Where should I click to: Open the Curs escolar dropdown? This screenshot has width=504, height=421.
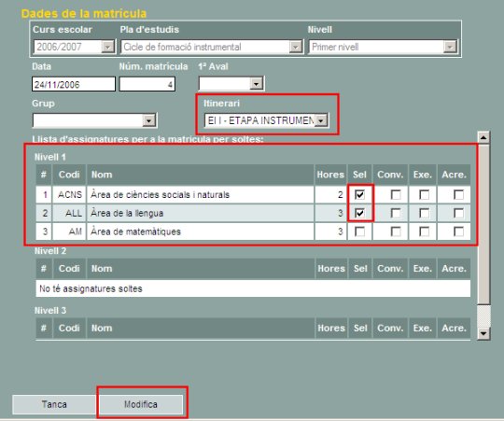click(x=108, y=47)
